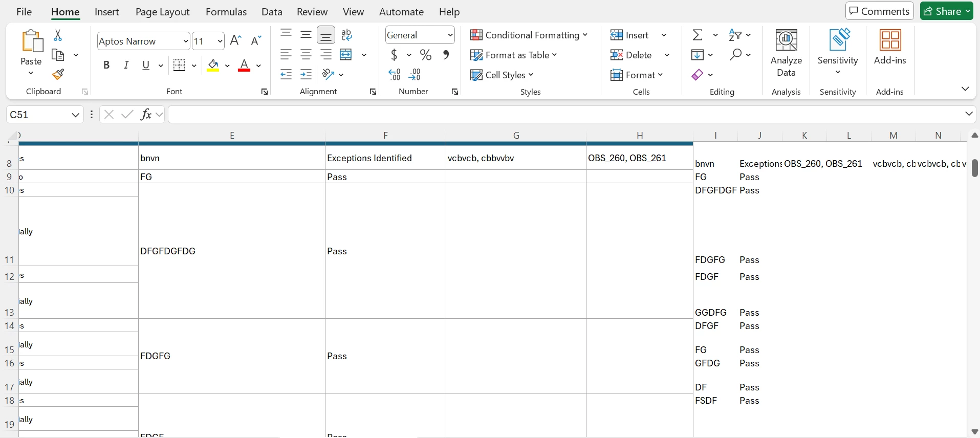Click the Merge & Center icon

(346, 55)
